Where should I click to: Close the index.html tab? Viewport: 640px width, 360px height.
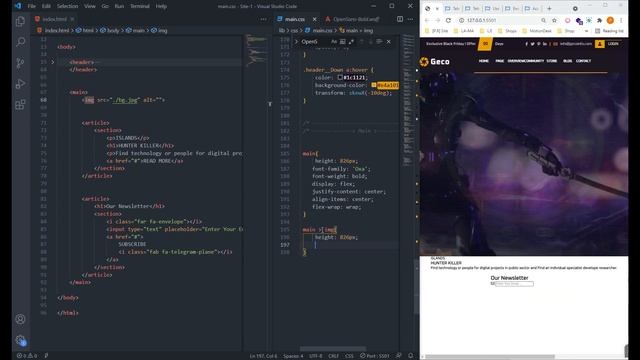click(x=72, y=19)
